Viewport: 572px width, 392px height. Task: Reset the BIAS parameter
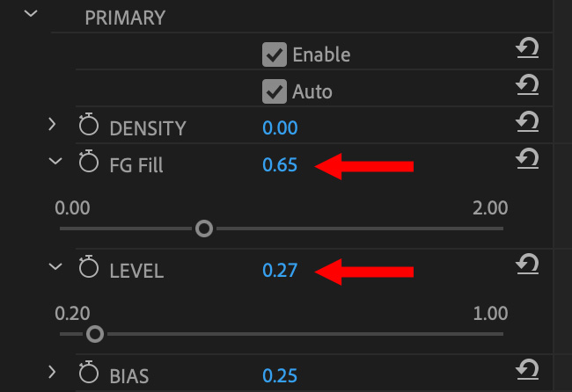pyautogui.click(x=526, y=370)
